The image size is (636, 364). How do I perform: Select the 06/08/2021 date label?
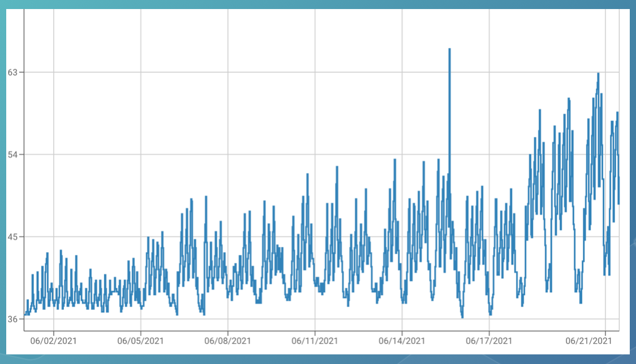[227, 341]
